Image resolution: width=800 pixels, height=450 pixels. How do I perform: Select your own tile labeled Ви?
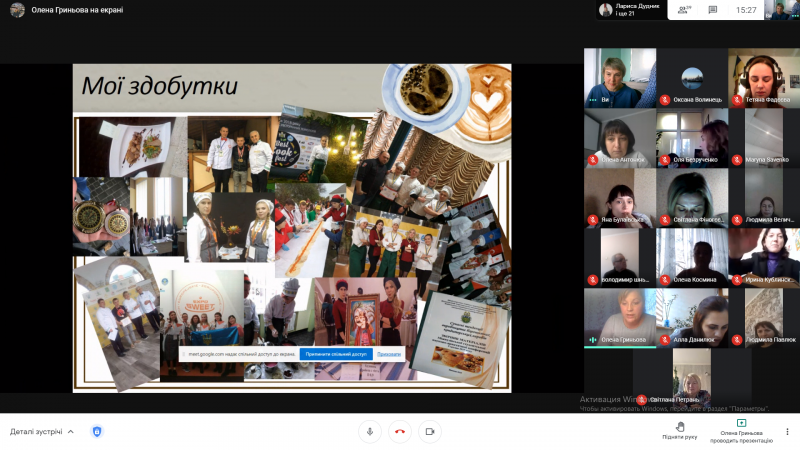click(620, 78)
